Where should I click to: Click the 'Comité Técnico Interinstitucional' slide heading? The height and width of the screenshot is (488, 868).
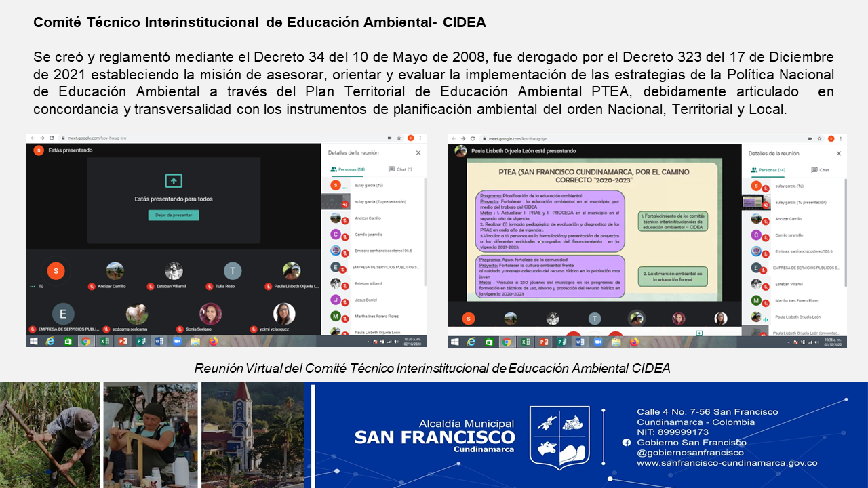point(260,22)
